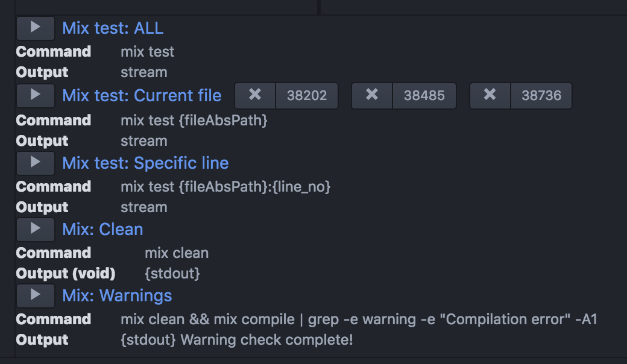Run the Mix: Clean command
The height and width of the screenshot is (364, 627).
(x=36, y=230)
